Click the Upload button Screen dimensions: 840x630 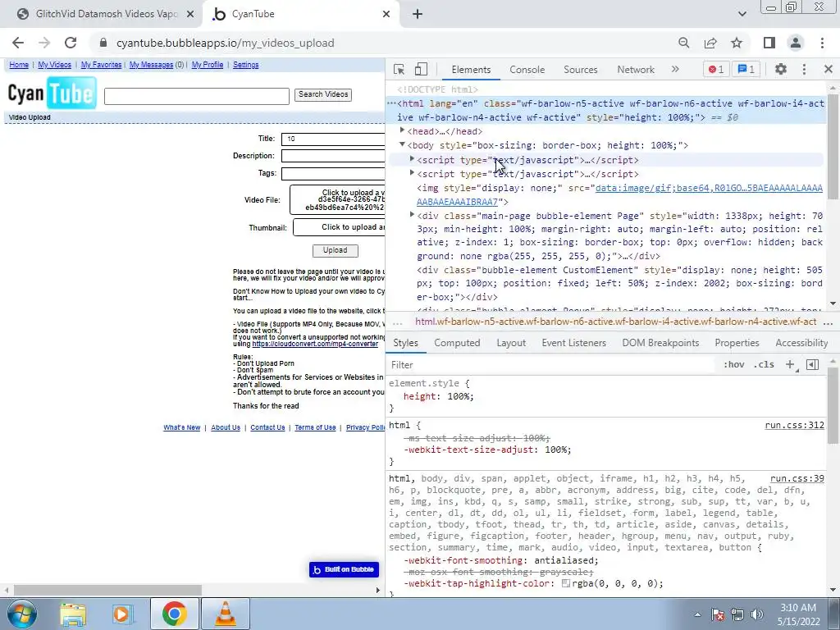pos(336,250)
